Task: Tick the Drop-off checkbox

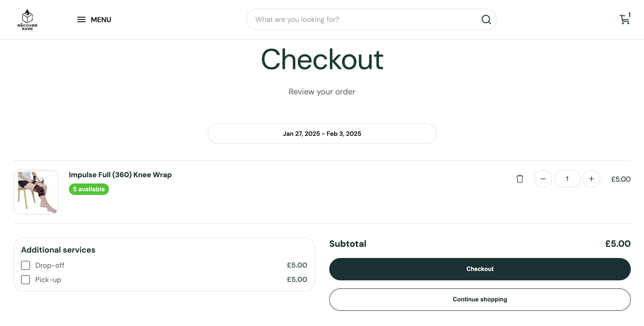Action: (26, 265)
